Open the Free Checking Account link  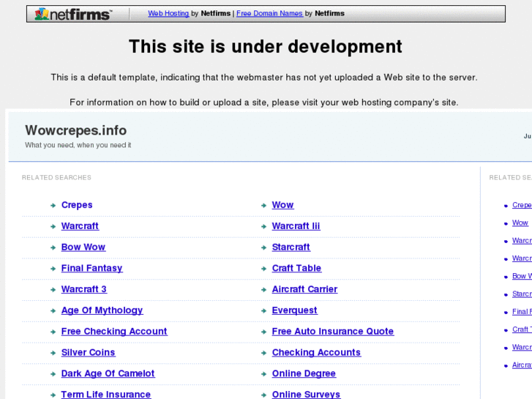114,332
